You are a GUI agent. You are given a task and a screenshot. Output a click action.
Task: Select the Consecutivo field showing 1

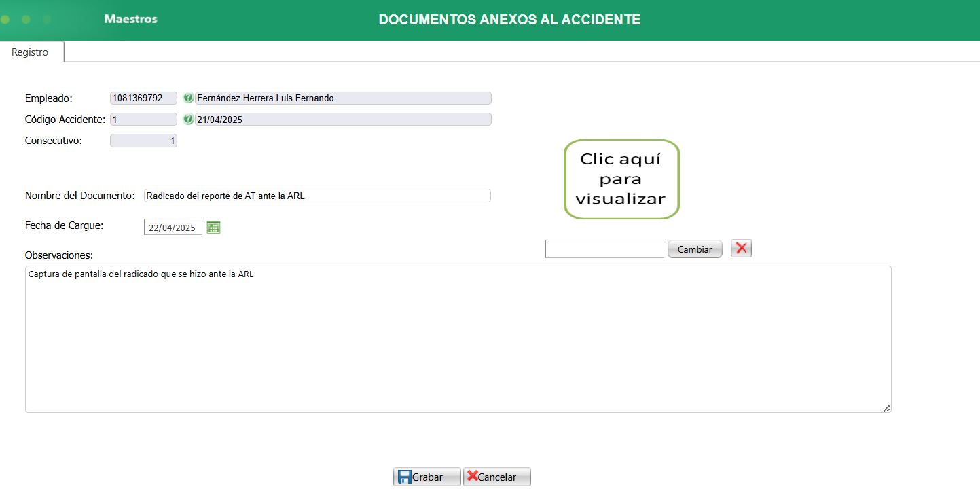click(x=143, y=140)
